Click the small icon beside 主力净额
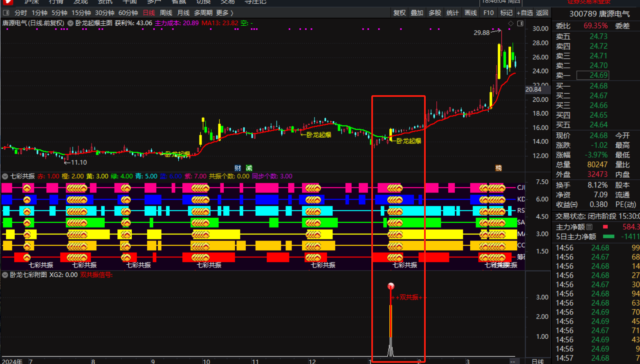 tap(589, 227)
